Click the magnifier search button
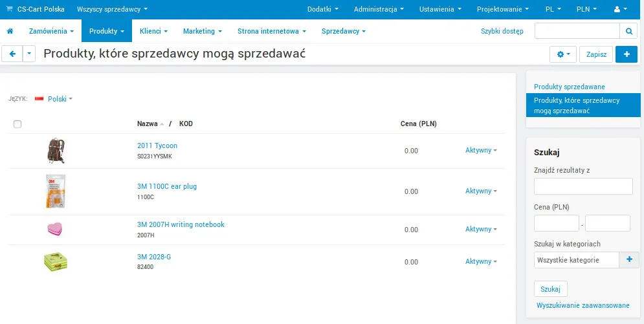The image size is (644, 324). tap(628, 31)
